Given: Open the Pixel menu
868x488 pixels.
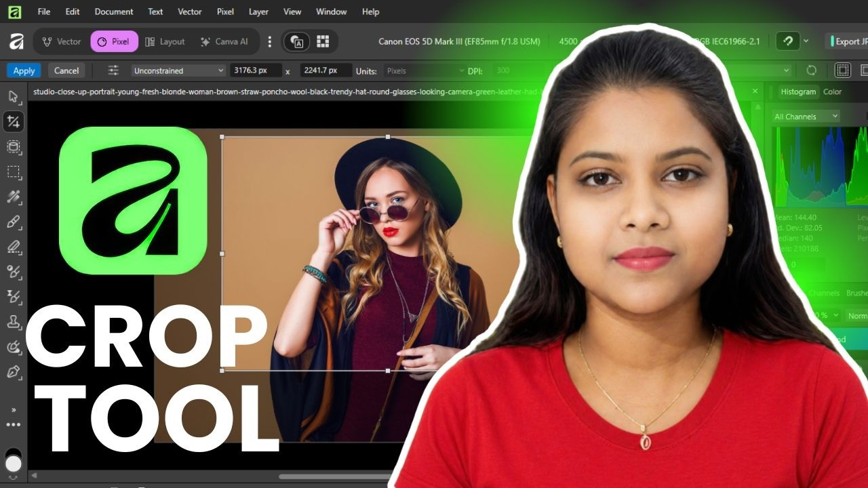Looking at the screenshot, I should click(x=226, y=12).
